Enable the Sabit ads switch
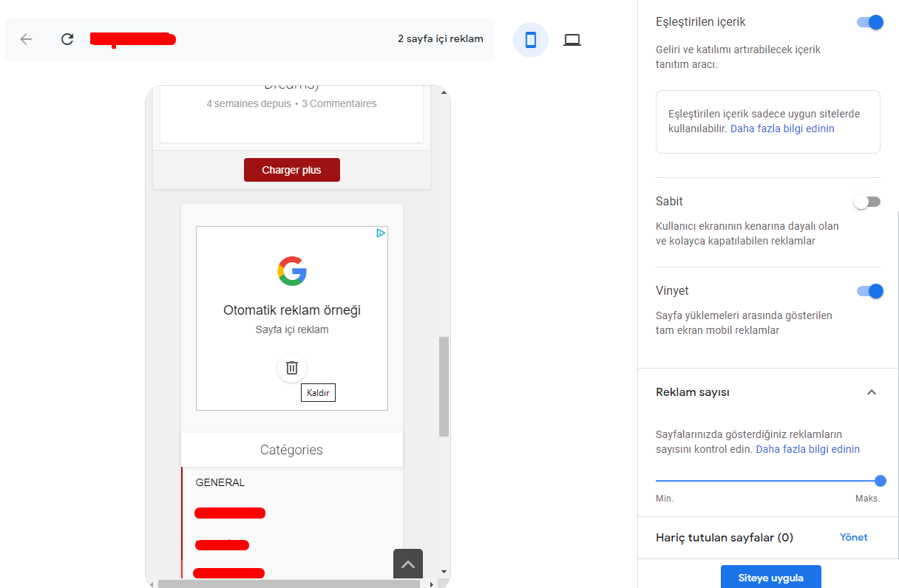 point(867,202)
